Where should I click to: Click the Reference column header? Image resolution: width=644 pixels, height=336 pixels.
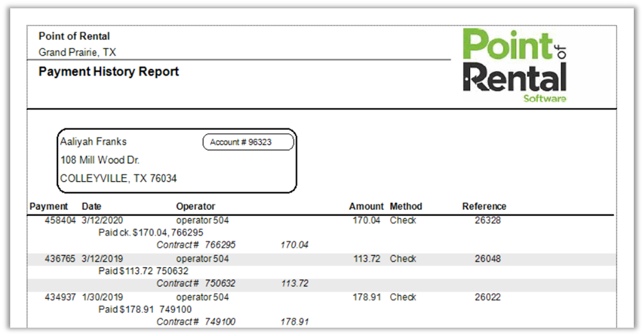pyautogui.click(x=484, y=206)
